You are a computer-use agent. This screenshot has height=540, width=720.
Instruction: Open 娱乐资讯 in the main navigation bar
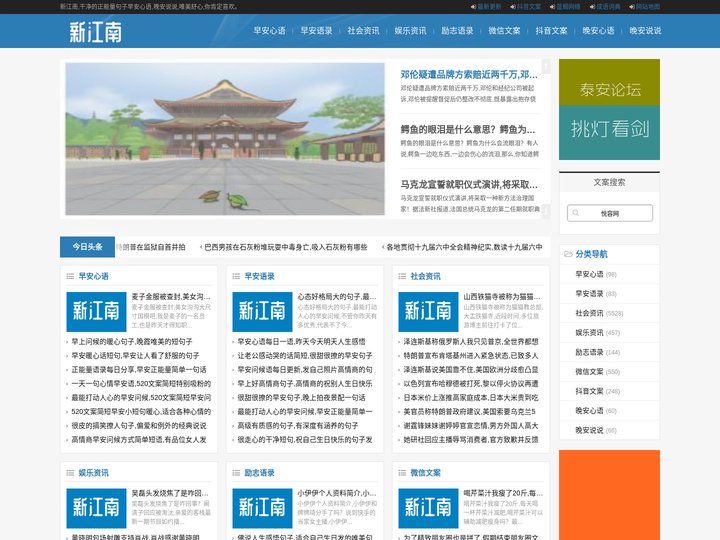point(411,31)
